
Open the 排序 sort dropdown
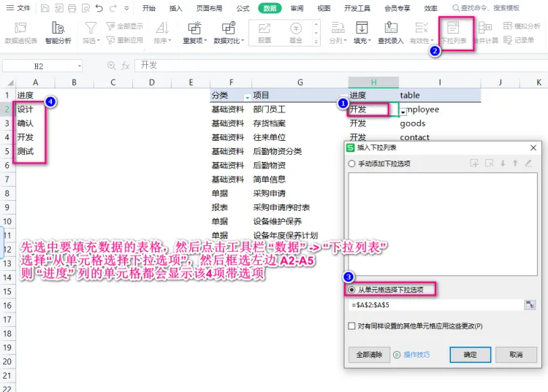coord(162,33)
